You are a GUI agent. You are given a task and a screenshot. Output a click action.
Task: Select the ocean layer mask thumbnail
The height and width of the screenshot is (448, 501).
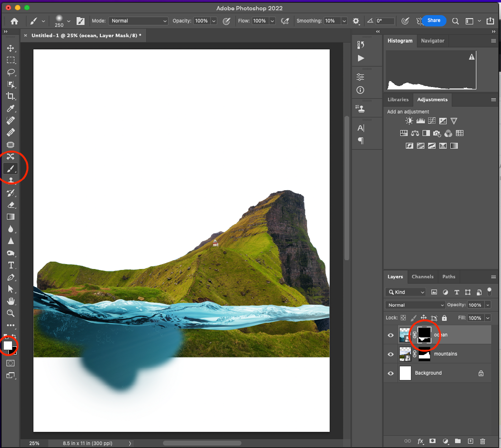point(424,335)
